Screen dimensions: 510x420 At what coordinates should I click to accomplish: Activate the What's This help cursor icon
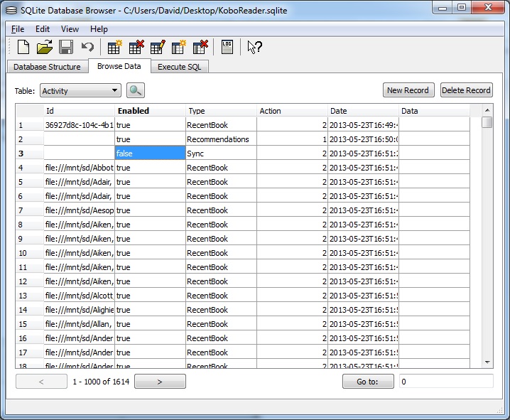[x=254, y=47]
